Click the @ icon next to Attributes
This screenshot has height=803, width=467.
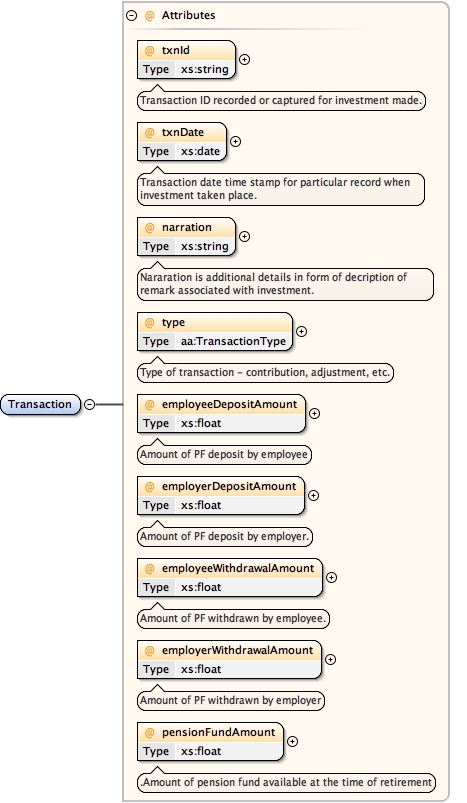(x=150, y=16)
